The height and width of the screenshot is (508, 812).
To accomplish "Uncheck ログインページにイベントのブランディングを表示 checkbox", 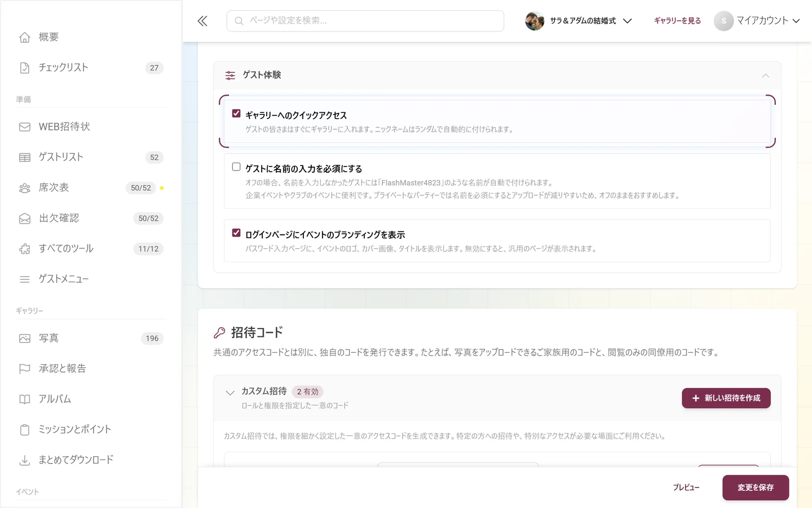I will (236, 233).
